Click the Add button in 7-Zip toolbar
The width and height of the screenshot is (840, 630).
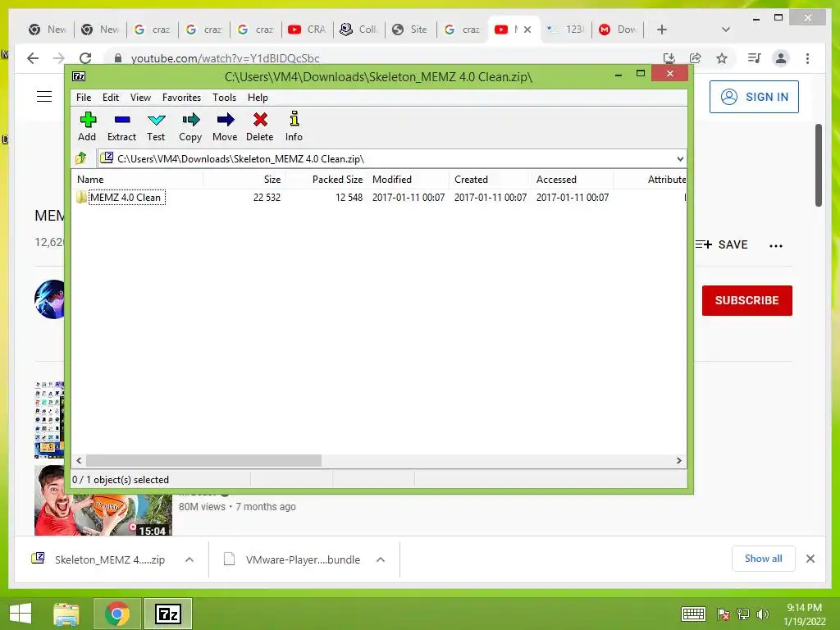coord(87,127)
